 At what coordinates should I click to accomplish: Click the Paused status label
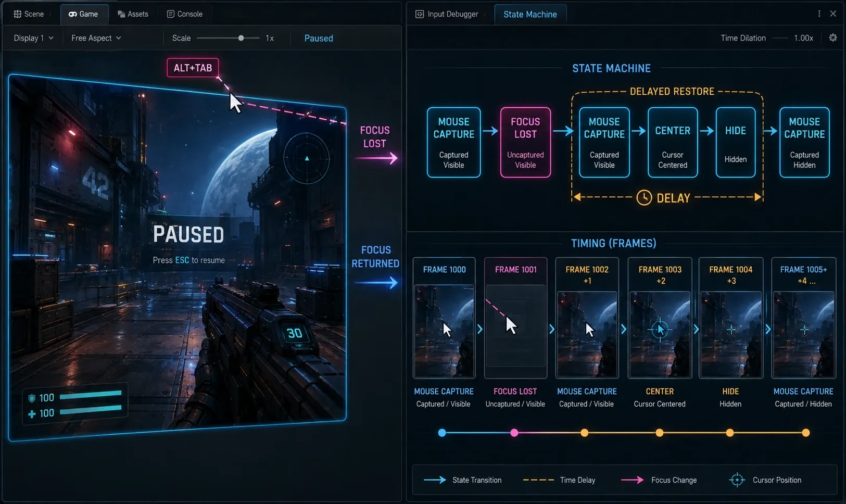click(319, 38)
